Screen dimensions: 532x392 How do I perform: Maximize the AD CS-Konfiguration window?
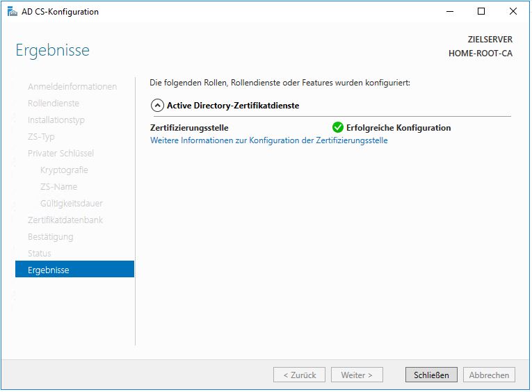pyautogui.click(x=481, y=11)
